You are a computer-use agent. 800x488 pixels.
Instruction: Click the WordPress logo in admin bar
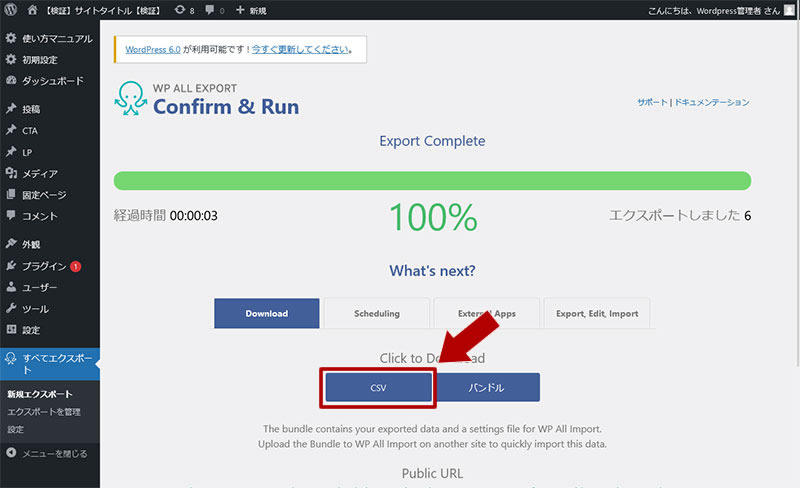click(11, 10)
